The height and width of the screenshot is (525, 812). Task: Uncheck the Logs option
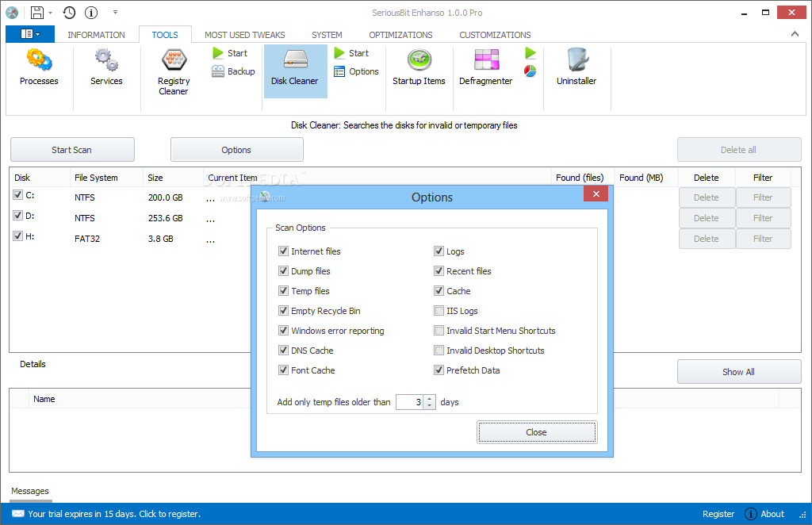coord(439,251)
